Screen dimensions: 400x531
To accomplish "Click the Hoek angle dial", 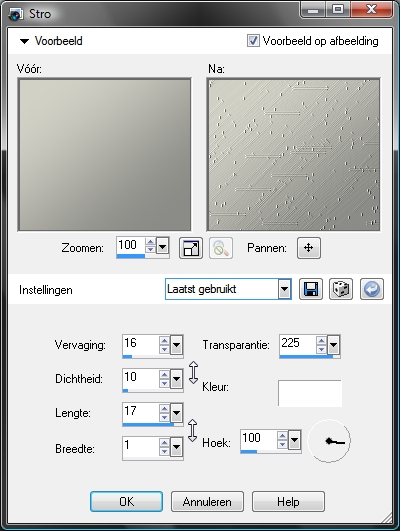I will (329, 441).
